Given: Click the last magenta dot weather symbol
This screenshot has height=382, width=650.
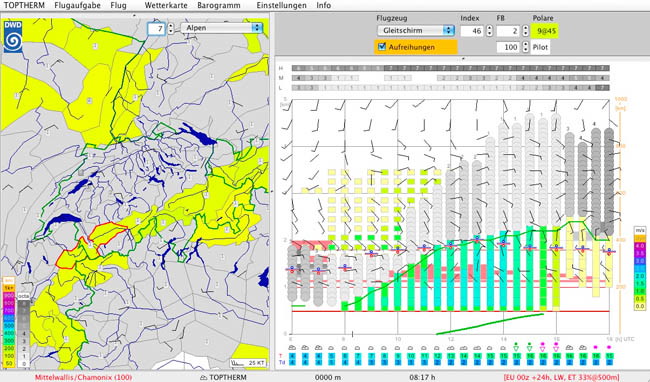Looking at the screenshot, I should 609,347.
